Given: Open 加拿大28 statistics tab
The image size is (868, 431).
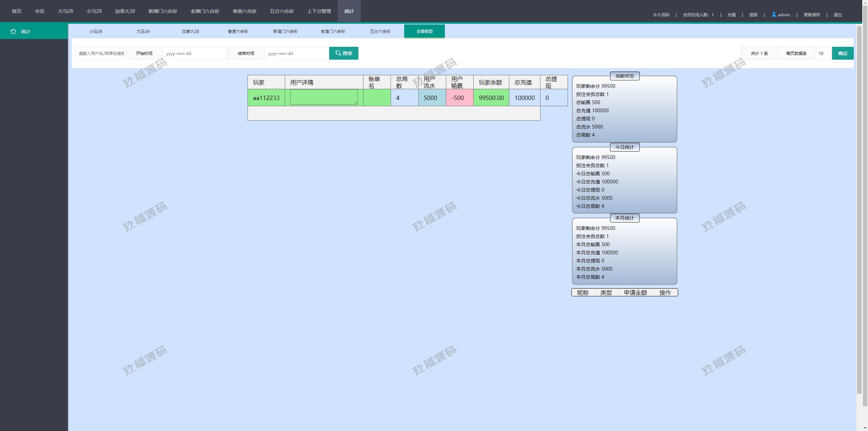Looking at the screenshot, I should [x=190, y=31].
